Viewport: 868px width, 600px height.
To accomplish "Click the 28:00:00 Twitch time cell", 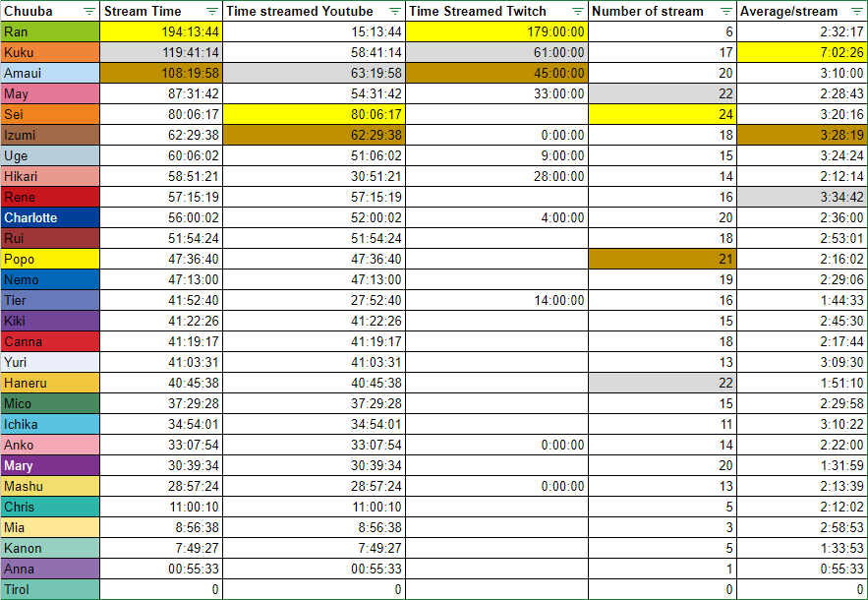I will pyautogui.click(x=497, y=177).
